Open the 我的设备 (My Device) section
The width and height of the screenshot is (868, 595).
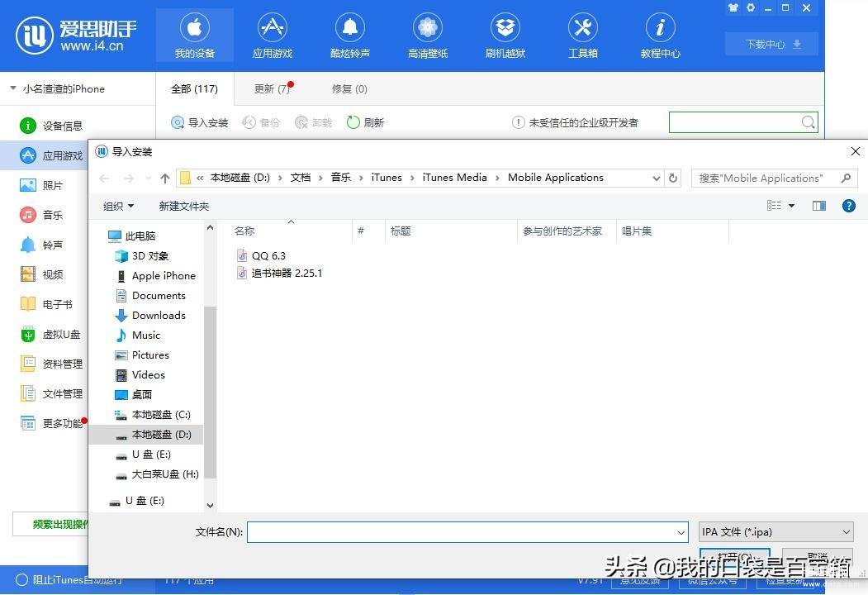click(x=194, y=36)
